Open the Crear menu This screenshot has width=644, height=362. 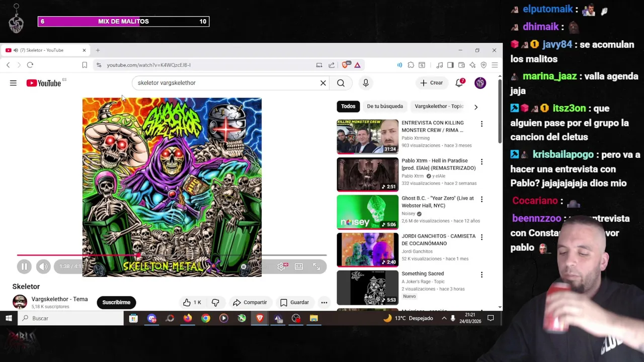432,83
